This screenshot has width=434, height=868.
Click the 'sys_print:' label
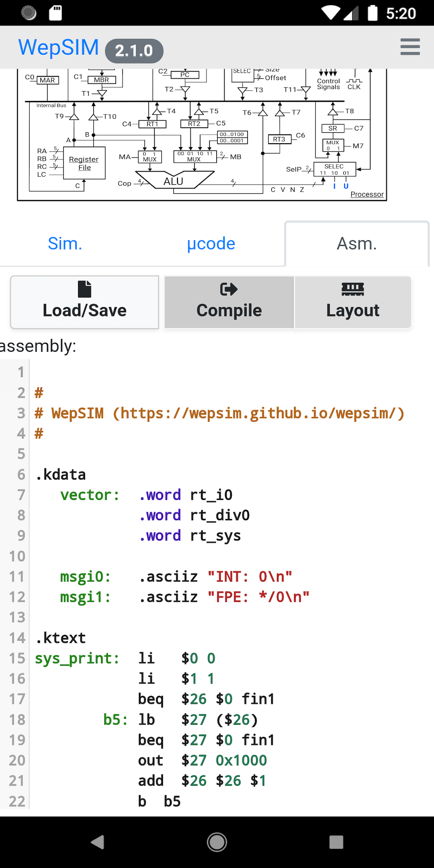click(77, 658)
